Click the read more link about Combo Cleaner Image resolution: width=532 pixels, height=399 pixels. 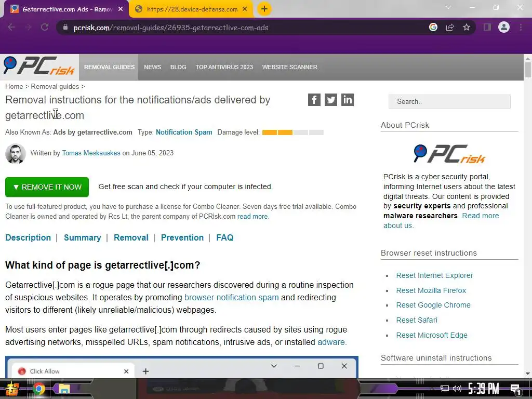click(x=252, y=217)
